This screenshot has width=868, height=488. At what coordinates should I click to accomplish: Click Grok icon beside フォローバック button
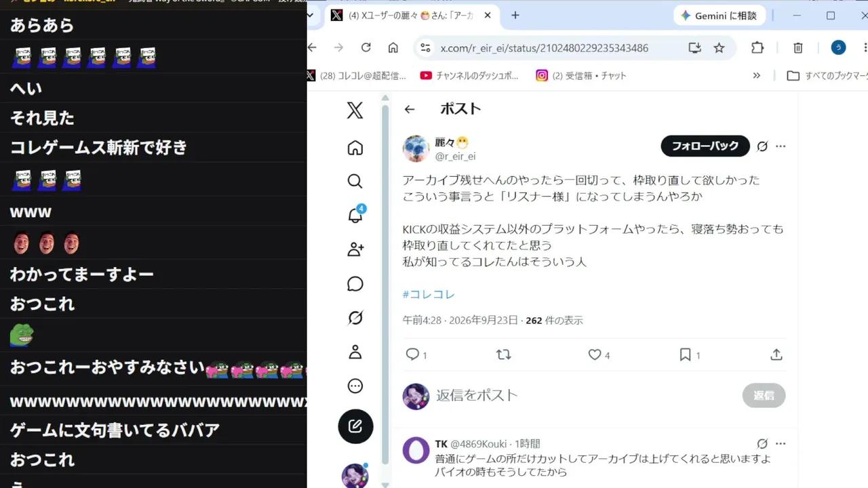(762, 146)
